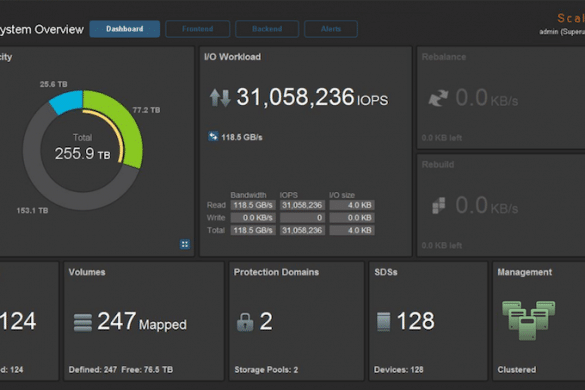Click the SDSs count 128
Image resolution: width=585 pixels, height=390 pixels.
click(416, 321)
